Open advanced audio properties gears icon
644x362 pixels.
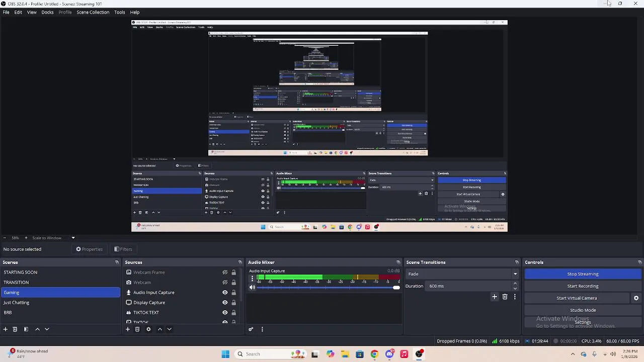pyautogui.click(x=251, y=329)
